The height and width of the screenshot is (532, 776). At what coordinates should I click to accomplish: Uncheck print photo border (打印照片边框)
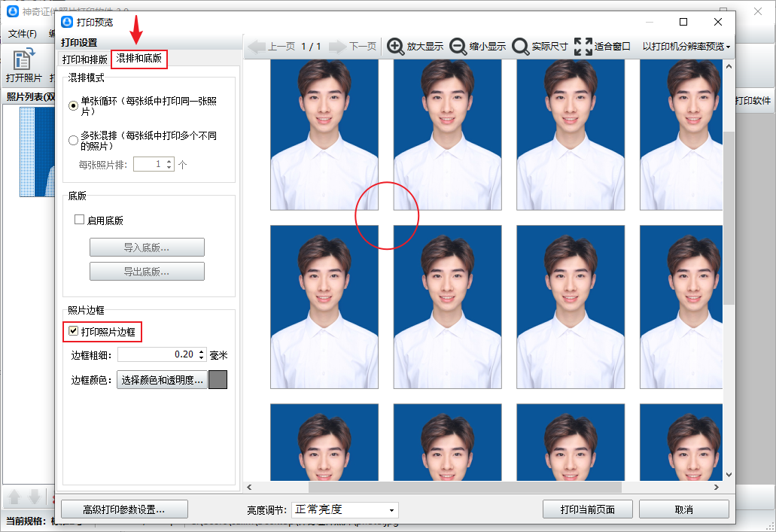pyautogui.click(x=74, y=331)
